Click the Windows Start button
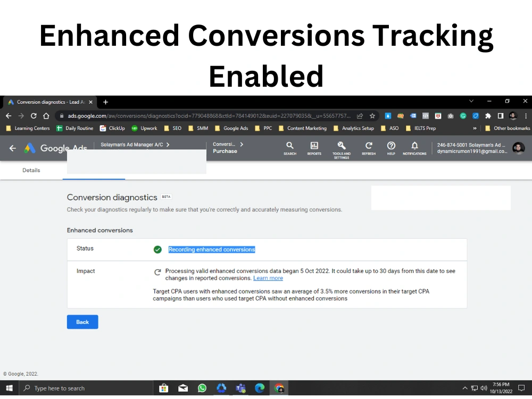The width and height of the screenshot is (532, 399). 10,388
